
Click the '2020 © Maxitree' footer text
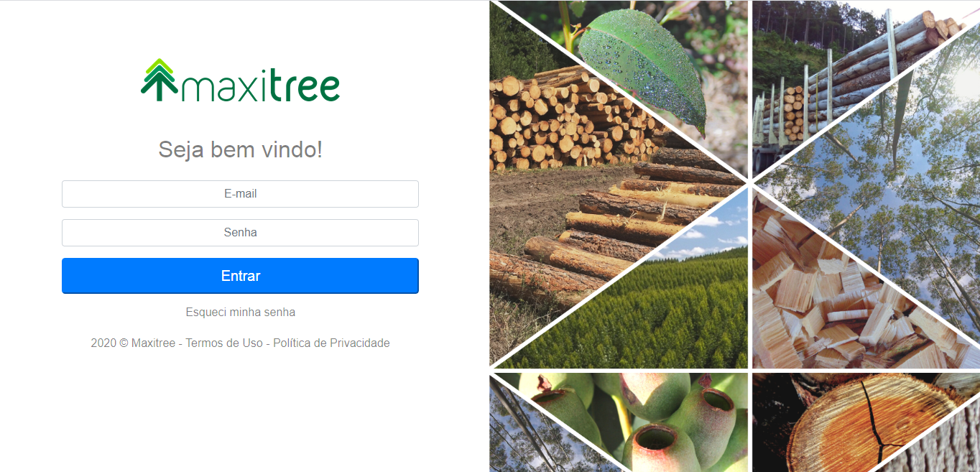133,343
